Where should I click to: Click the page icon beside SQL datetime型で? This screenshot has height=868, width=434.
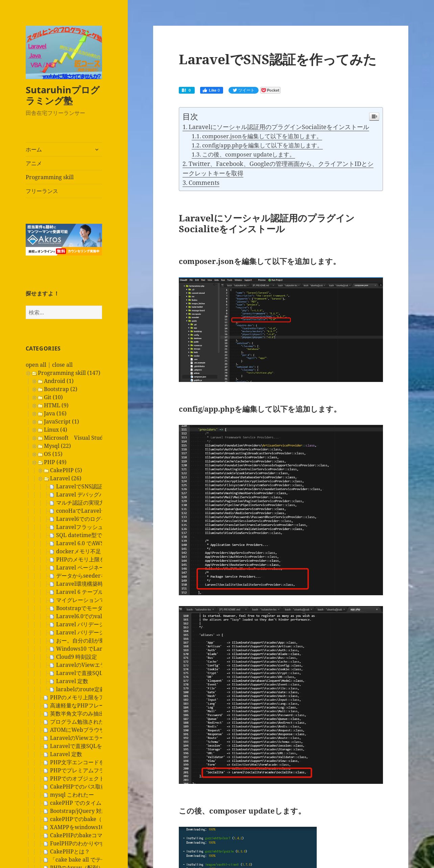tap(52, 535)
